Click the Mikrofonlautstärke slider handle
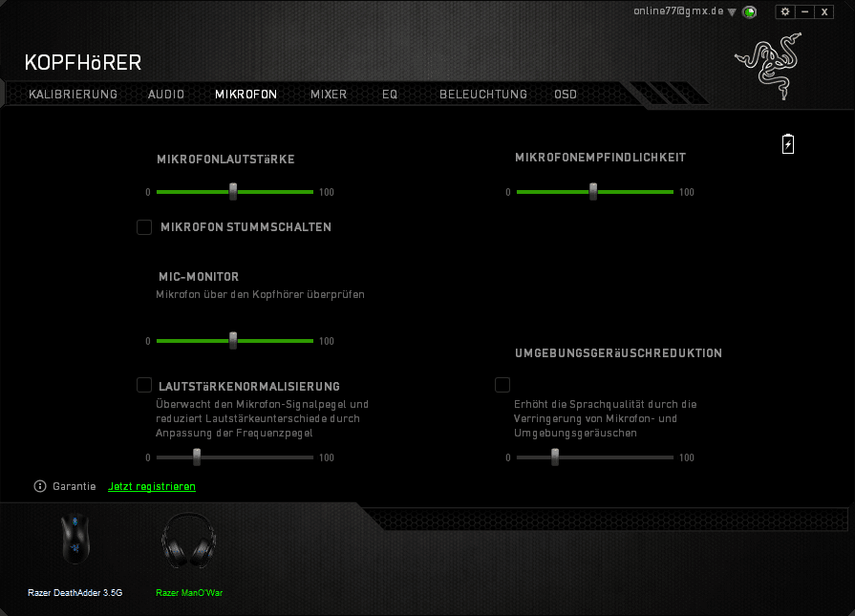This screenshot has height=616, width=855. click(233, 192)
